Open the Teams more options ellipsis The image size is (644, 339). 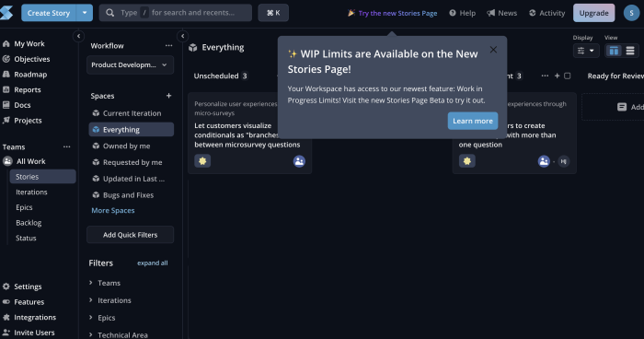coord(66,146)
